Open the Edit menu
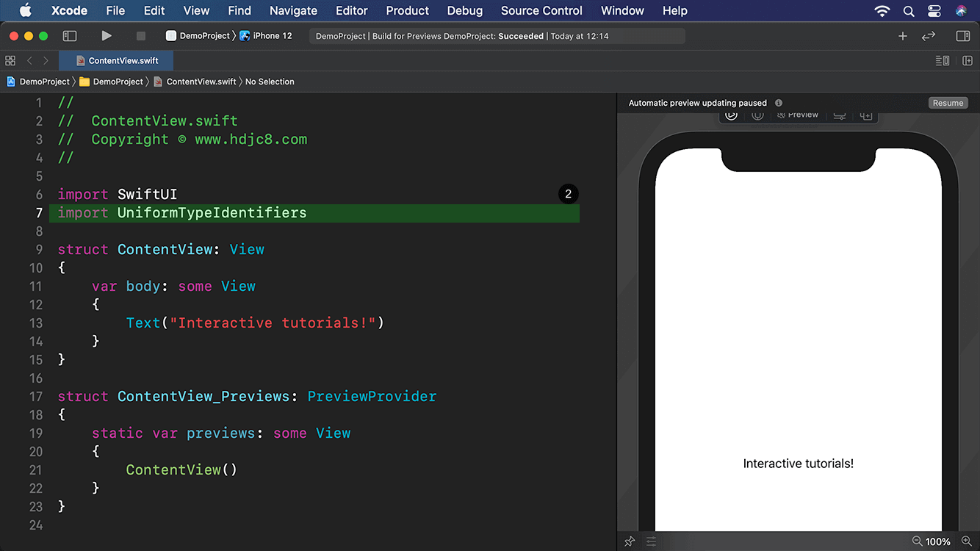Screen dimensions: 980x551 (x=154, y=10)
